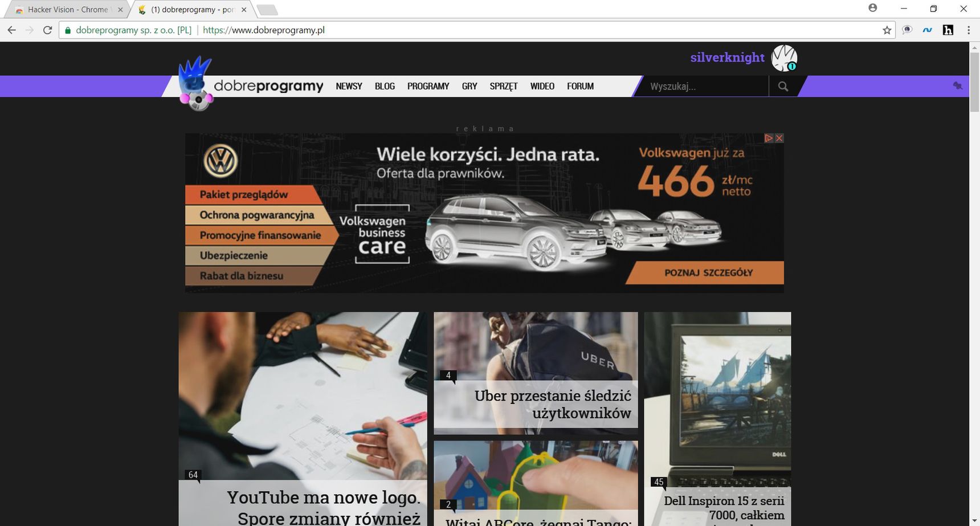Click 'Promocyjne finansowanie' in the ad
This screenshot has height=526, width=980.
[x=260, y=235]
